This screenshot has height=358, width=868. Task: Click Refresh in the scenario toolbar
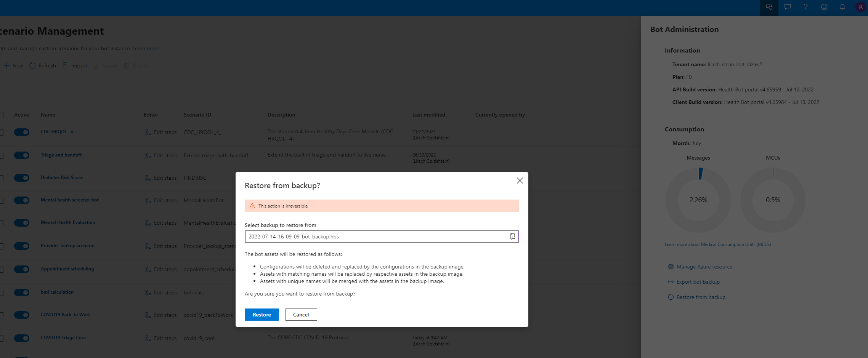[x=43, y=66]
